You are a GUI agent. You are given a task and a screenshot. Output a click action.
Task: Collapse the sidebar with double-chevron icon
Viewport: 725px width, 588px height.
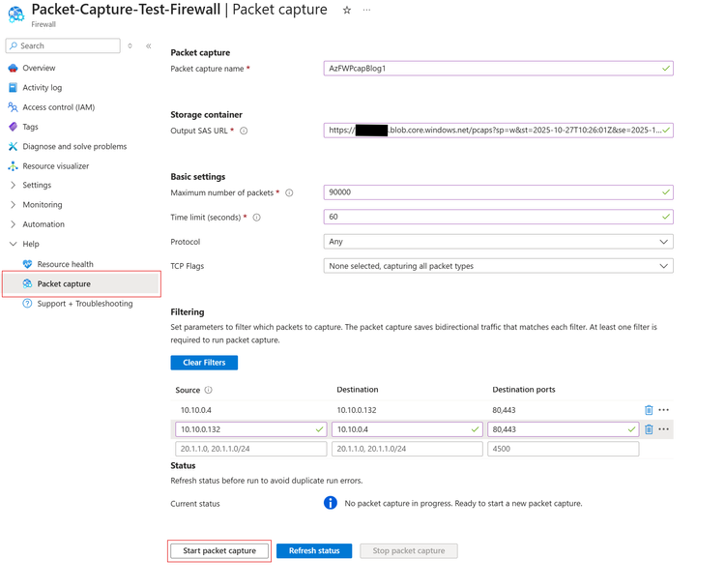coord(149,45)
